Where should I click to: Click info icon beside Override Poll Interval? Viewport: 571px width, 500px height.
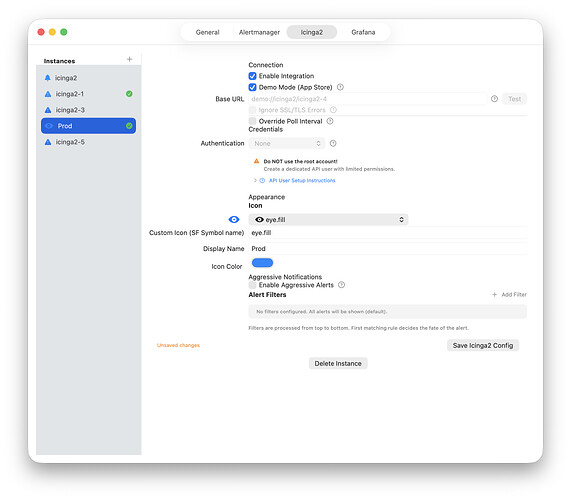click(330, 121)
